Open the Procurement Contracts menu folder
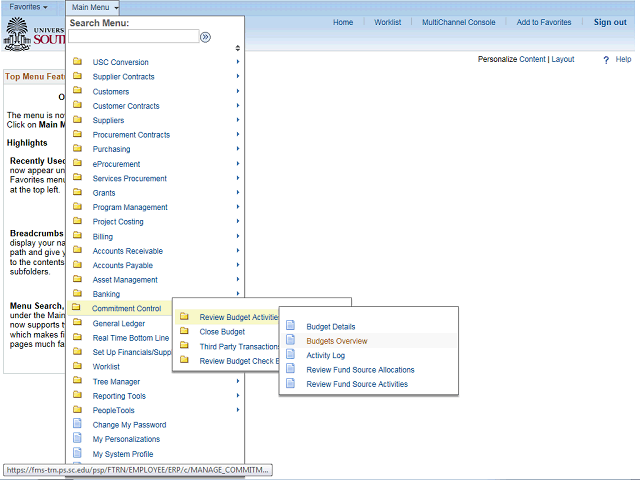 point(131,135)
